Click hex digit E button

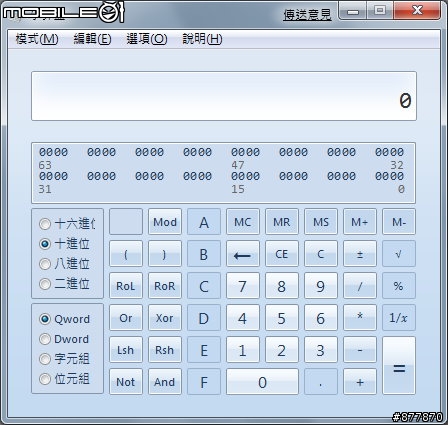pyautogui.click(x=204, y=350)
